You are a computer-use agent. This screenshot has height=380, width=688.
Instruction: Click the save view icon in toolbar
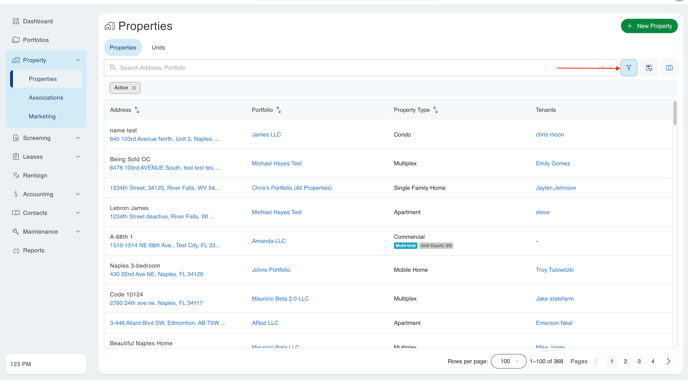(x=649, y=68)
